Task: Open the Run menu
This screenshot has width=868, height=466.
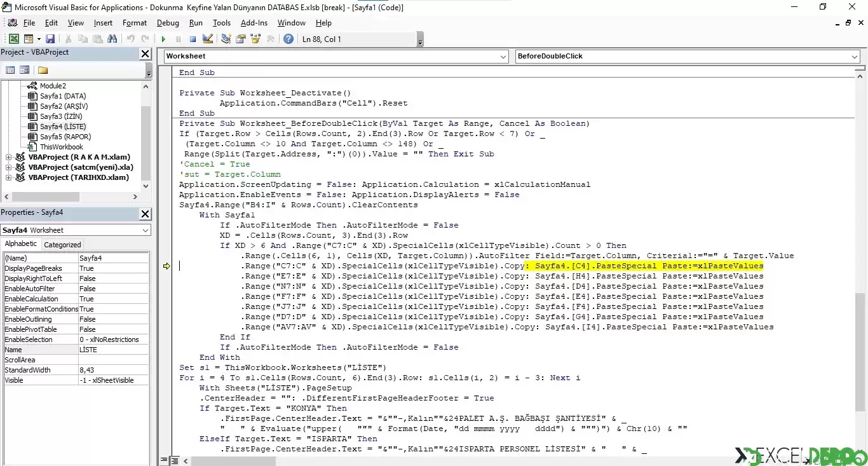Action: [x=196, y=23]
